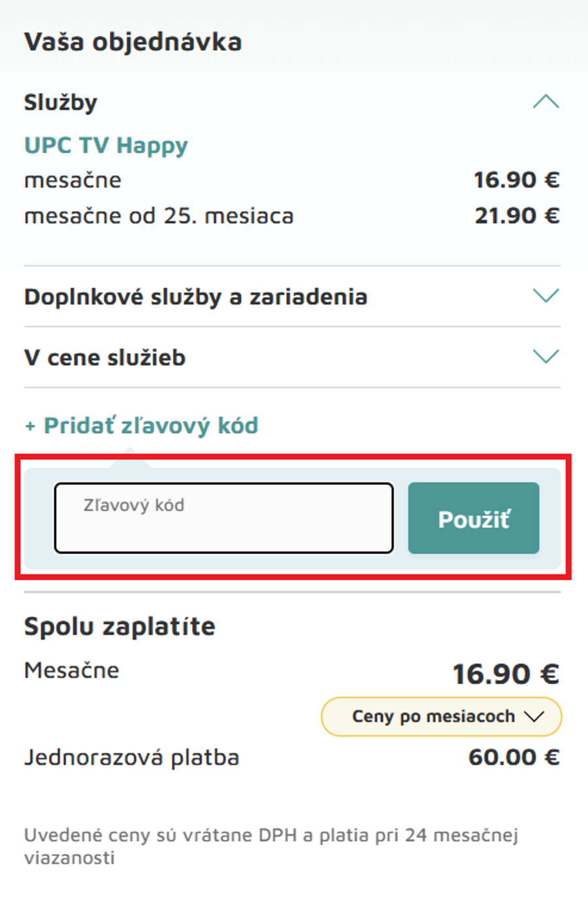Click the mesačne price of 16.90 €
Screen dimensions: 588x909
coord(517,179)
